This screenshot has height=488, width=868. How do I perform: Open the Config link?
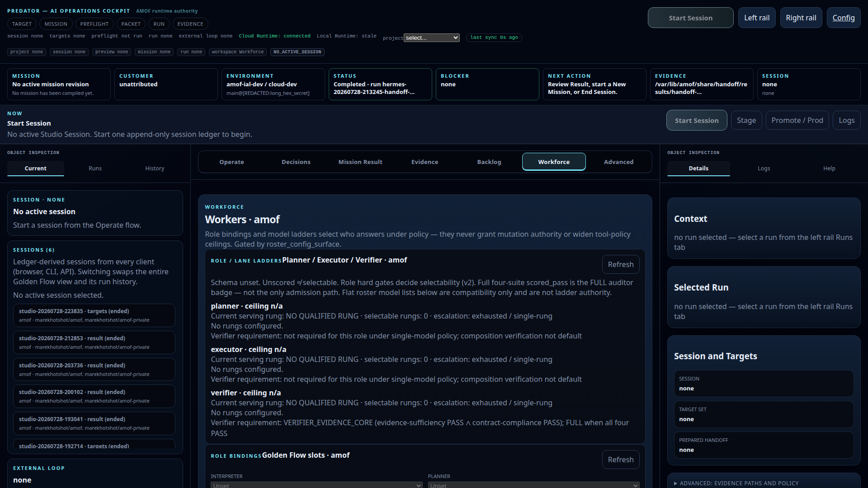[x=843, y=18]
